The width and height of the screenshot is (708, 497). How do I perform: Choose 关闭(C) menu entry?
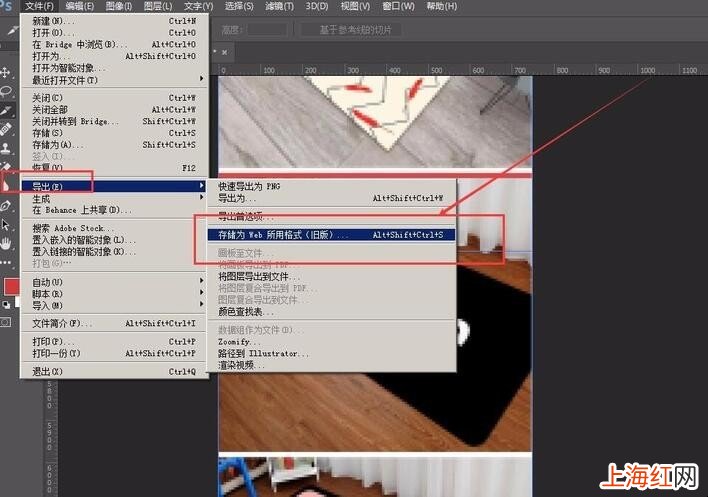[114, 98]
